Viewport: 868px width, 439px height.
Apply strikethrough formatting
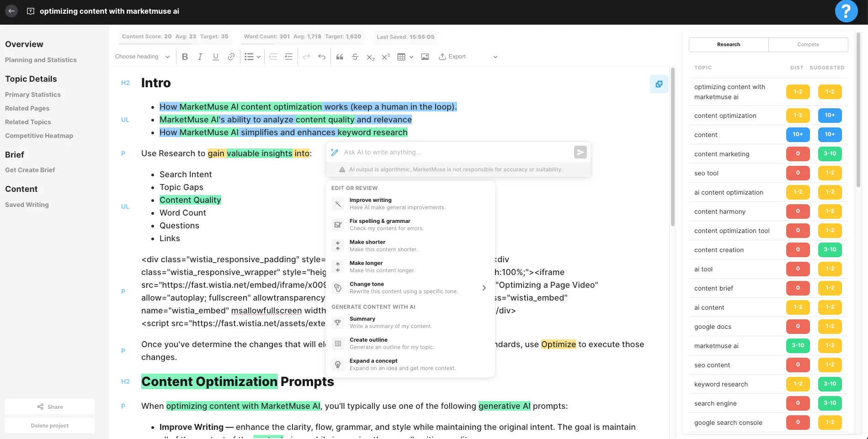click(355, 57)
